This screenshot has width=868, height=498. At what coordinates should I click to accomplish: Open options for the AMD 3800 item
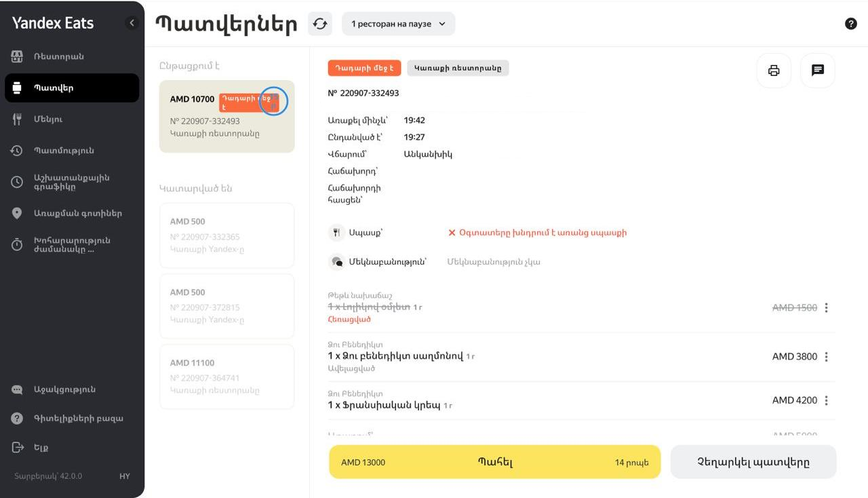[x=826, y=357]
